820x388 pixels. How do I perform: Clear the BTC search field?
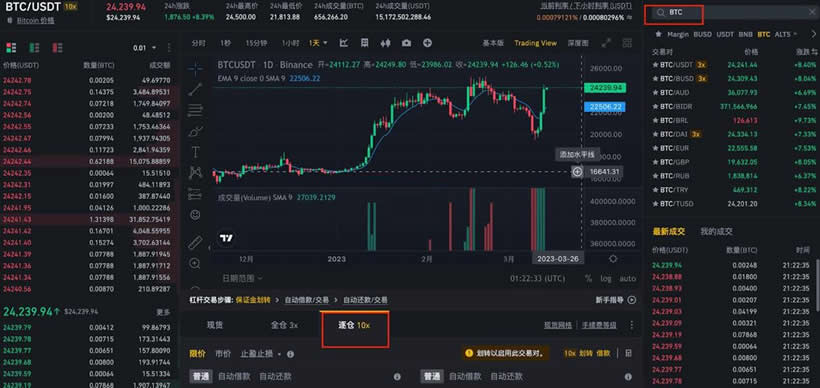812,12
